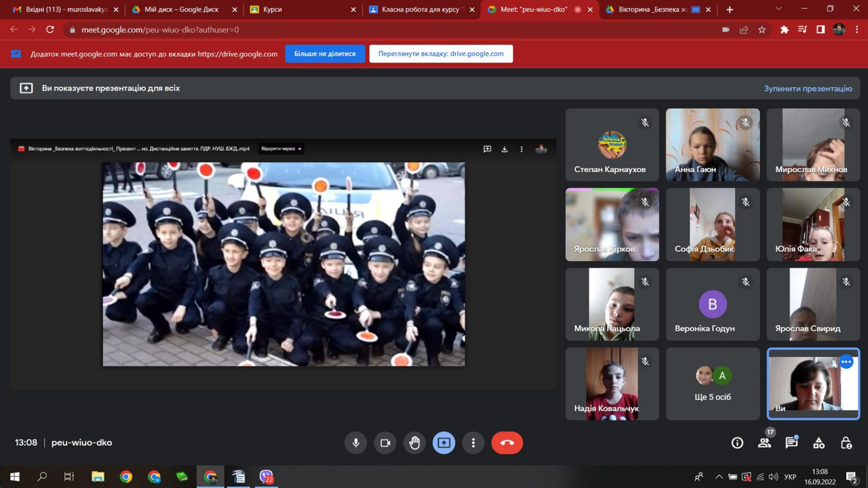Open taskbar search
Image resolution: width=868 pixels, height=488 pixels.
point(42,477)
